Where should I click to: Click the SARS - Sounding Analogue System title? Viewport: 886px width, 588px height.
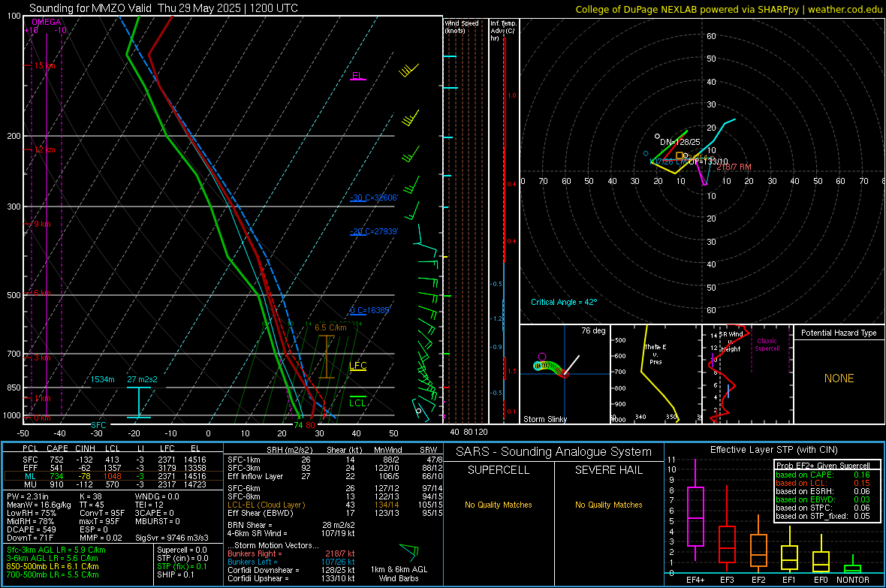pyautogui.click(x=554, y=452)
